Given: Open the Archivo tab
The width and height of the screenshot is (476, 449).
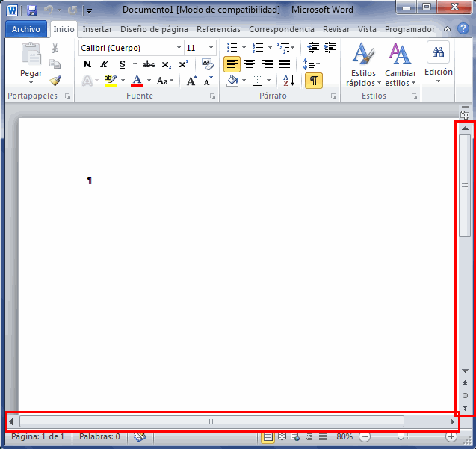Looking at the screenshot, I should (x=26, y=29).
